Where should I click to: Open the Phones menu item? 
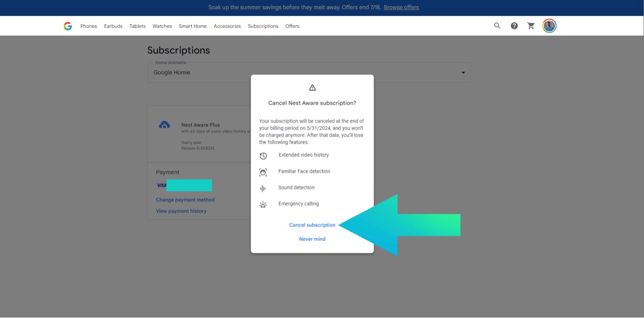[x=89, y=26]
